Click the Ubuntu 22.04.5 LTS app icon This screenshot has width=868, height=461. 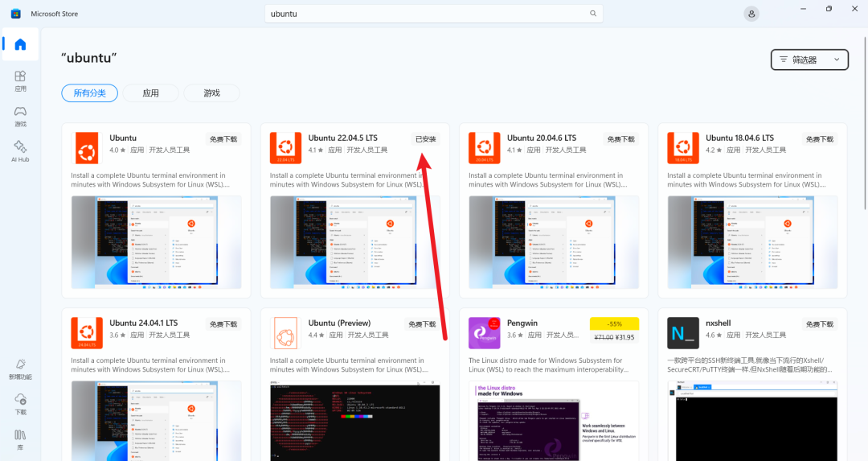(285, 148)
